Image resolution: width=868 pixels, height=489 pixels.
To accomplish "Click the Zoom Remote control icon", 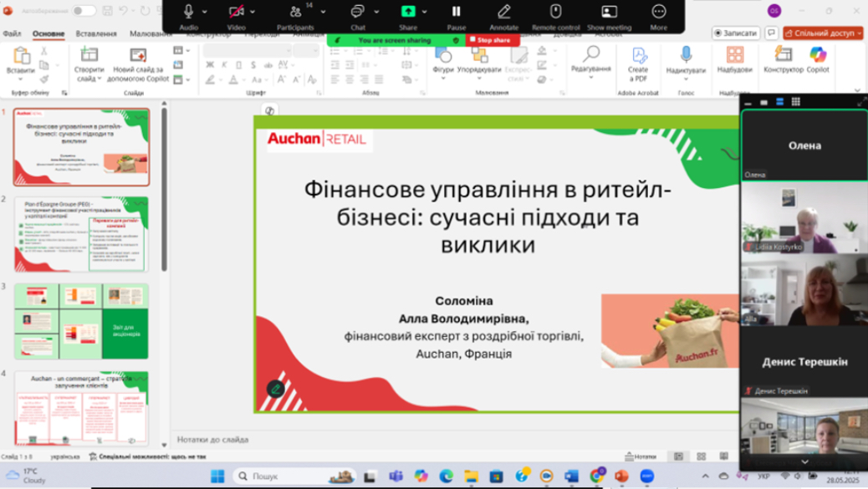I will tap(555, 12).
